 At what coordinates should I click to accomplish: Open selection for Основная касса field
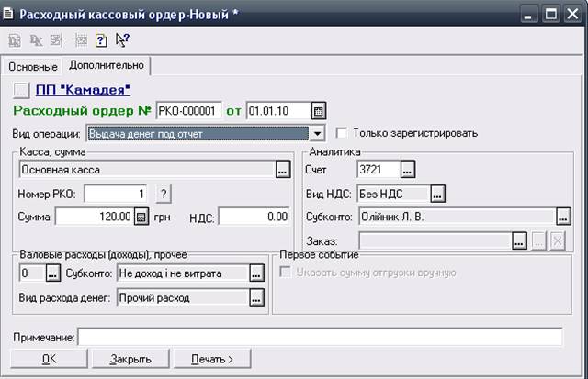pos(282,170)
